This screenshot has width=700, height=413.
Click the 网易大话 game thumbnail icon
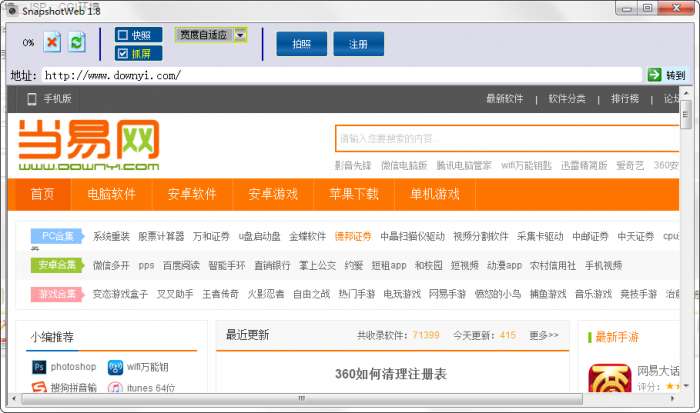pyautogui.click(x=610, y=379)
